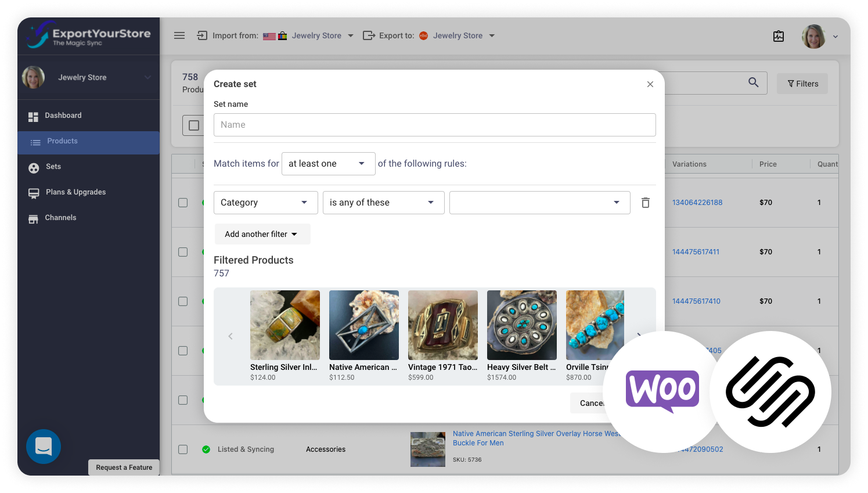Open Native American Sterling Silver Overlay link

click(537, 438)
